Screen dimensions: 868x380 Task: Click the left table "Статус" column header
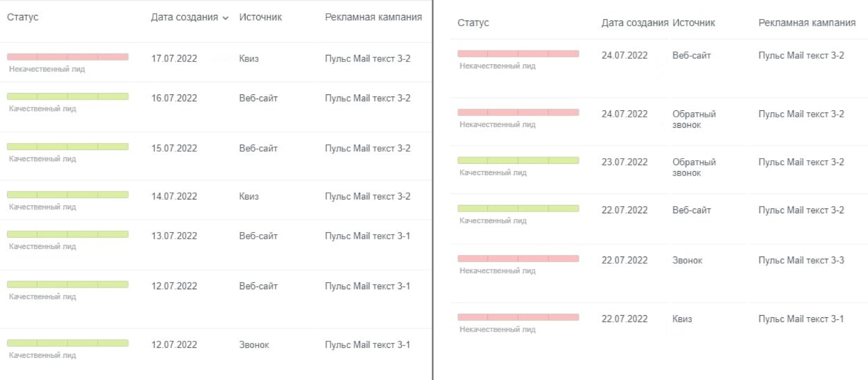point(23,17)
